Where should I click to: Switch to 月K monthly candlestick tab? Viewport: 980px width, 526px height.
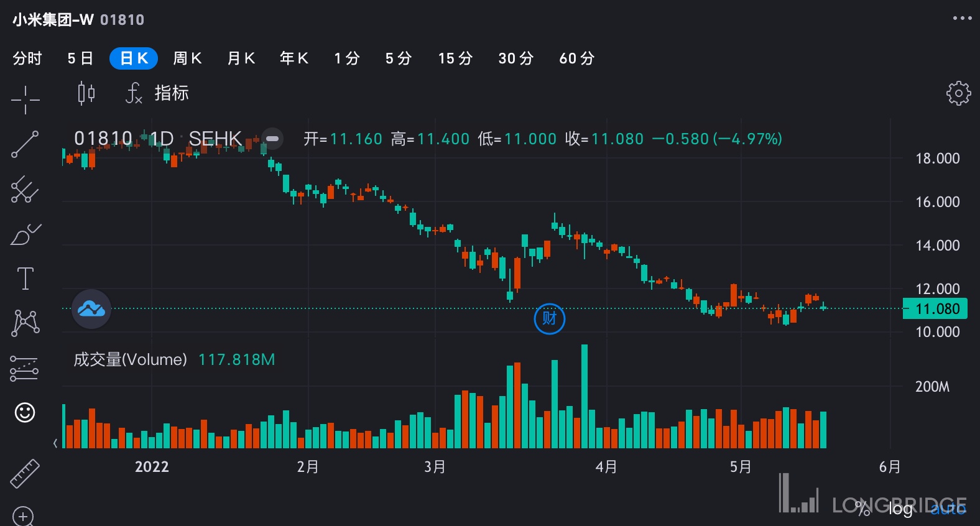click(241, 58)
